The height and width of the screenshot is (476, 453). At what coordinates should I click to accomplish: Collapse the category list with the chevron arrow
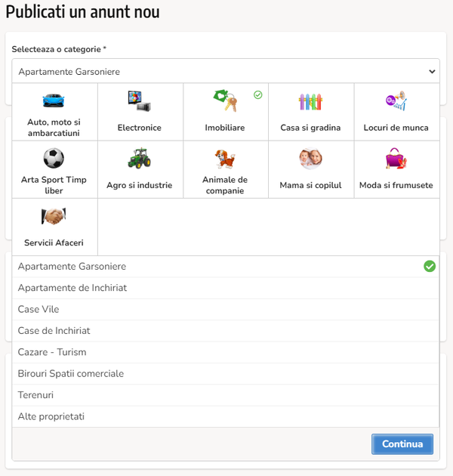click(x=432, y=72)
